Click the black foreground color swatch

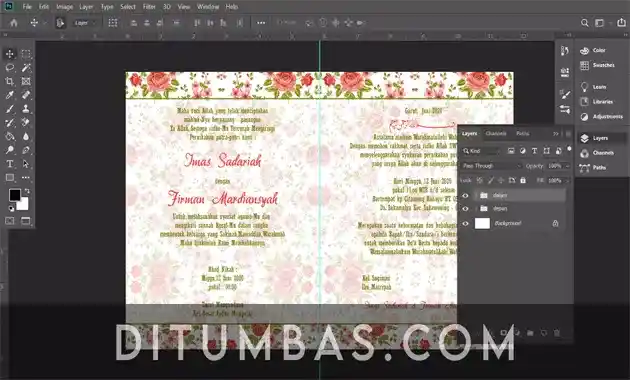click(x=14, y=195)
